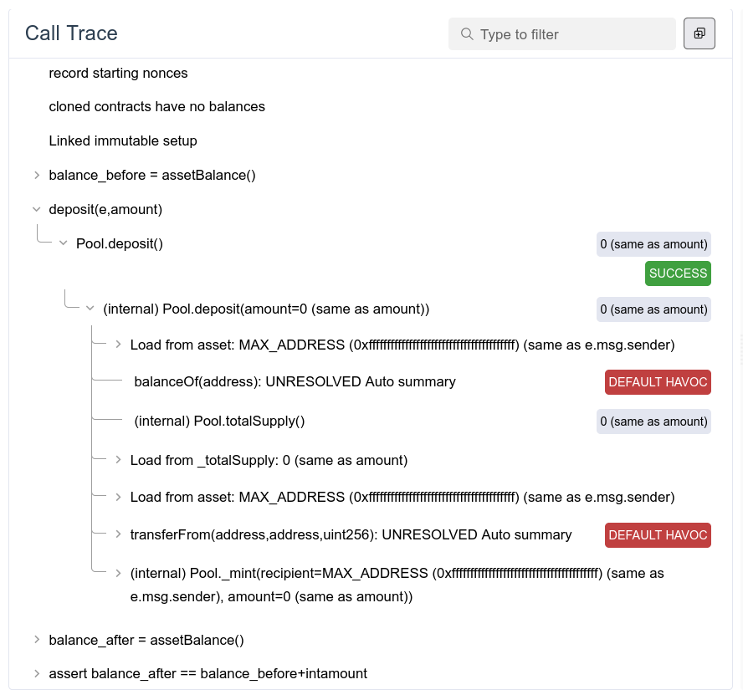Collapse the Pool.deposit() call node
This screenshot has height=700, width=743.
point(64,243)
